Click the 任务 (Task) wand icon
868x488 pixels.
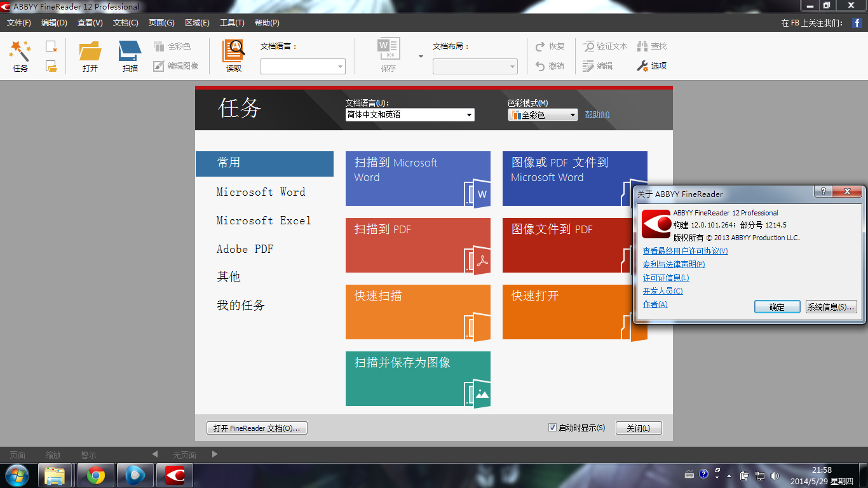pyautogui.click(x=20, y=51)
